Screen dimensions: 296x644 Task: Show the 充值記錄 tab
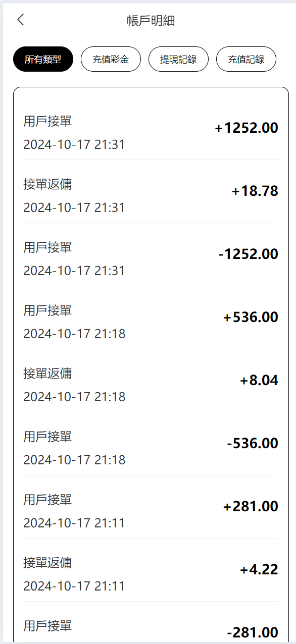[246, 59]
